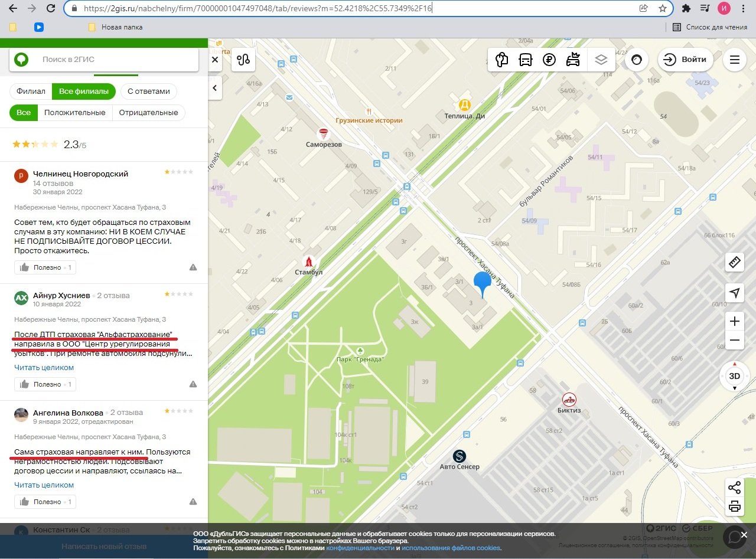Open Ангелина Волкова profile name

click(x=68, y=413)
